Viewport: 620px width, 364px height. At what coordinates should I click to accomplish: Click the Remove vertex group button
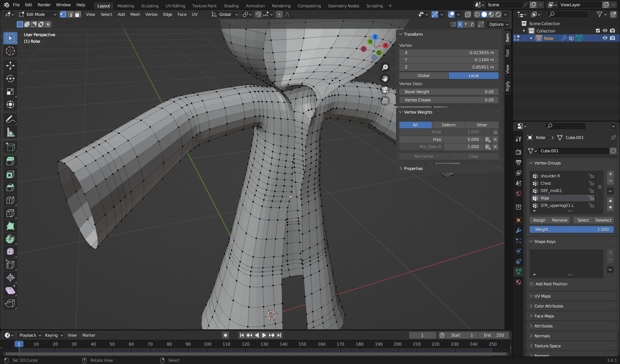(559, 220)
